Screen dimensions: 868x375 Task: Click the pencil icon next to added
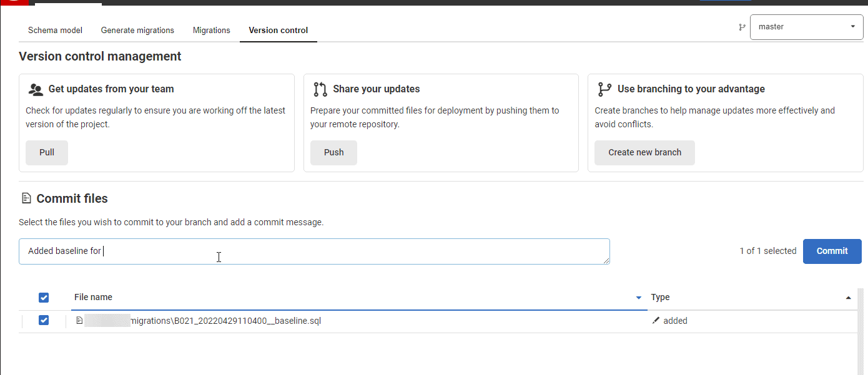click(x=655, y=321)
